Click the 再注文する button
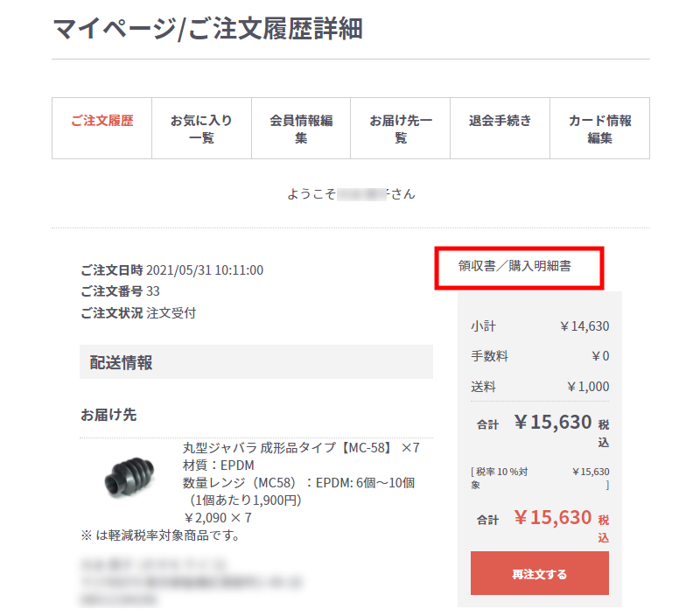 point(539,573)
